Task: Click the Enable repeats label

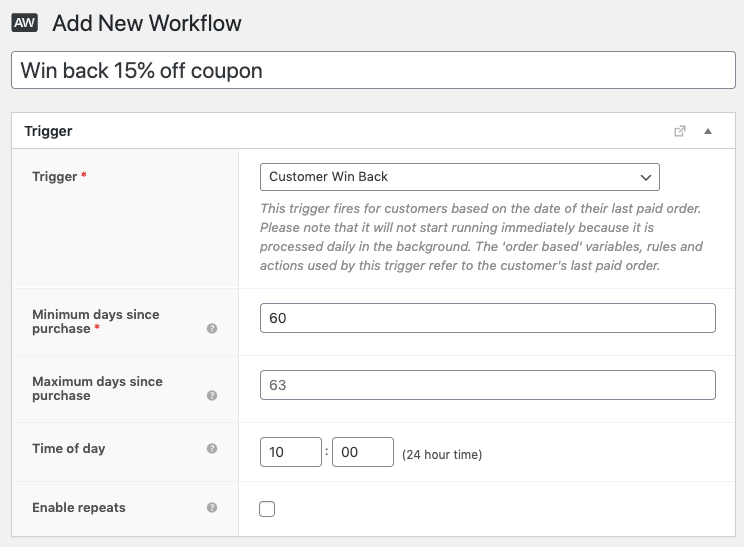Action: click(79, 508)
